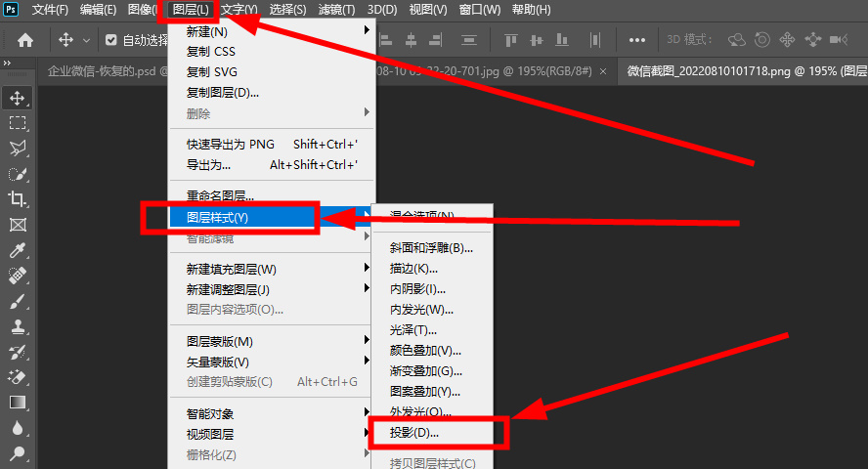This screenshot has height=469, width=868.
Task: Open the 文件(F) menu
Action: [x=50, y=10]
